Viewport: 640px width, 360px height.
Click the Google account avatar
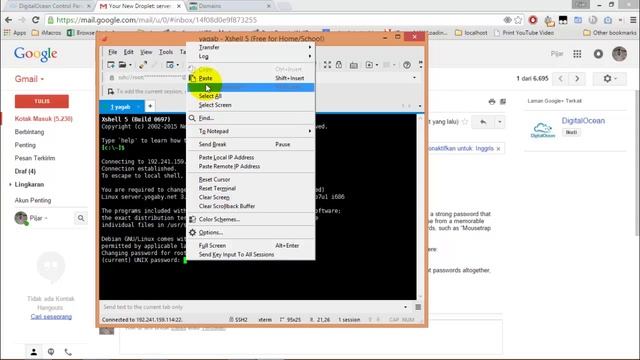pos(619,54)
